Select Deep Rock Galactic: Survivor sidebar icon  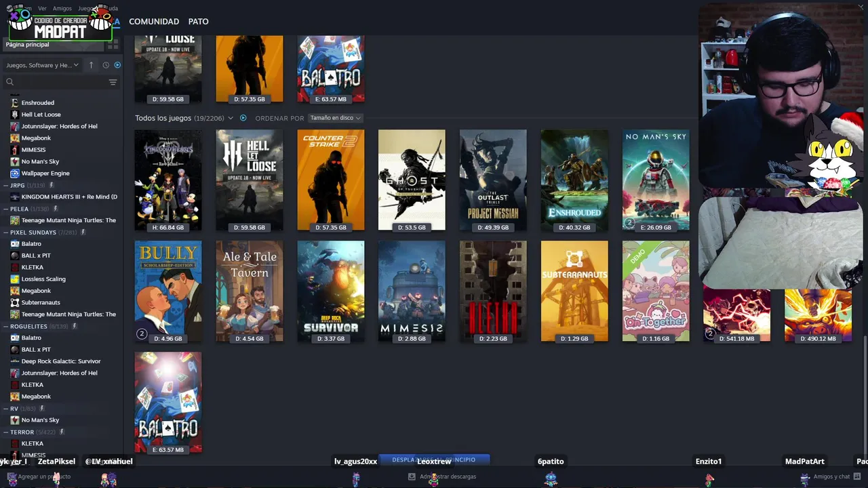[x=15, y=361]
